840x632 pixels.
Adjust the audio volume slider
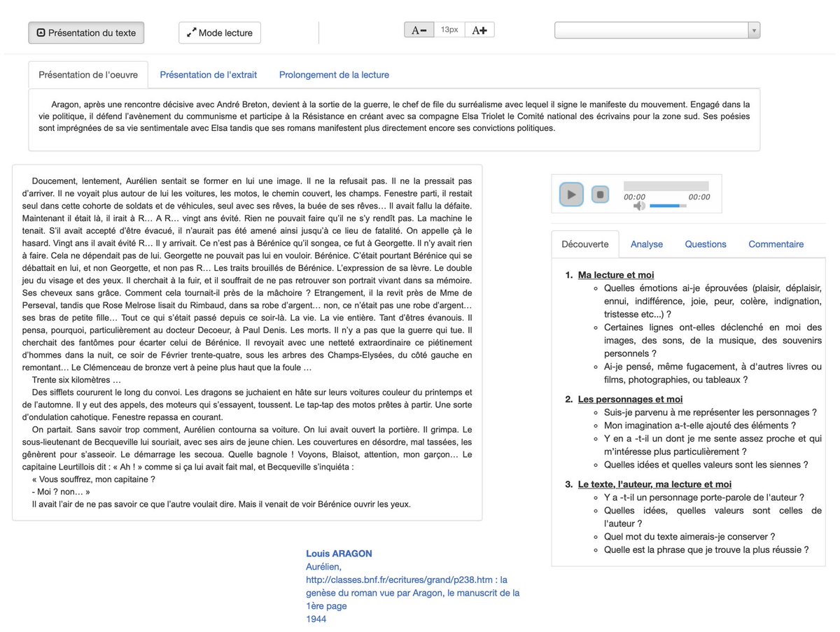point(668,206)
